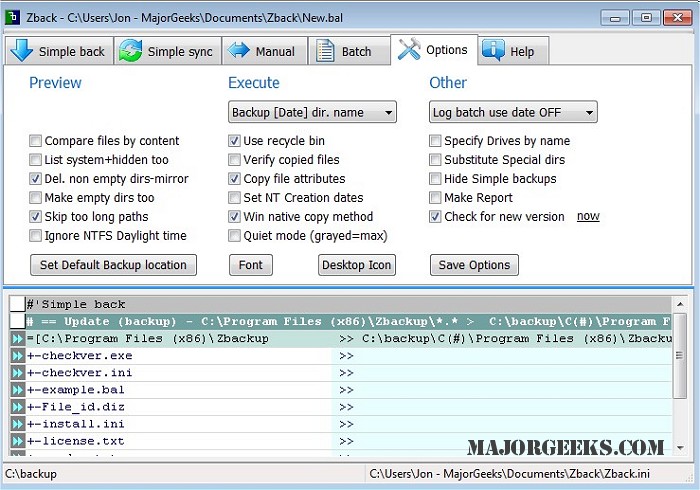700x490 pixels.
Task: Select the +-license.txt row
Action: pos(341,441)
